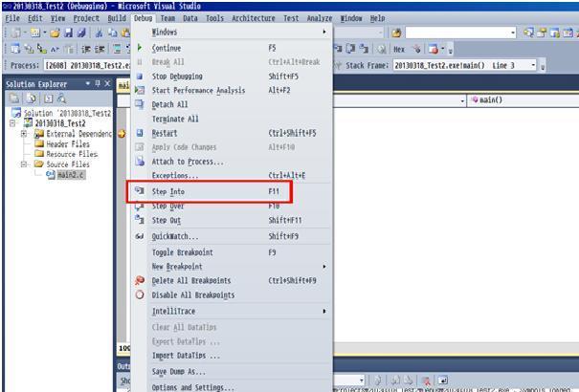The width and height of the screenshot is (579, 392).
Task: Choose Step Out menu item
Action: pyautogui.click(x=233, y=220)
